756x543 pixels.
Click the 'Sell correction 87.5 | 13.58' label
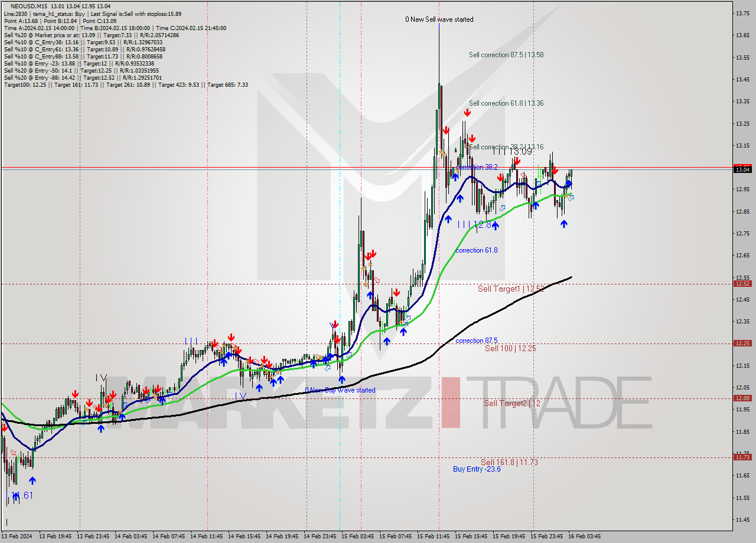(506, 55)
